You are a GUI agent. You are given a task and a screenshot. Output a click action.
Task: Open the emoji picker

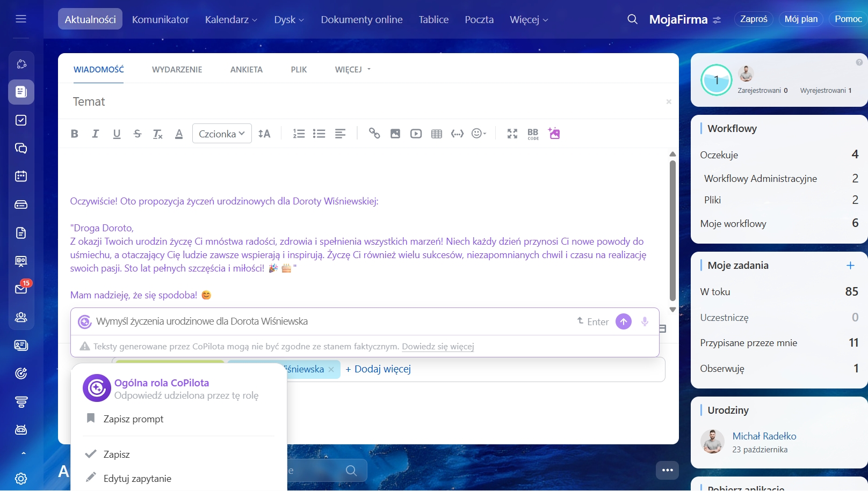point(478,134)
